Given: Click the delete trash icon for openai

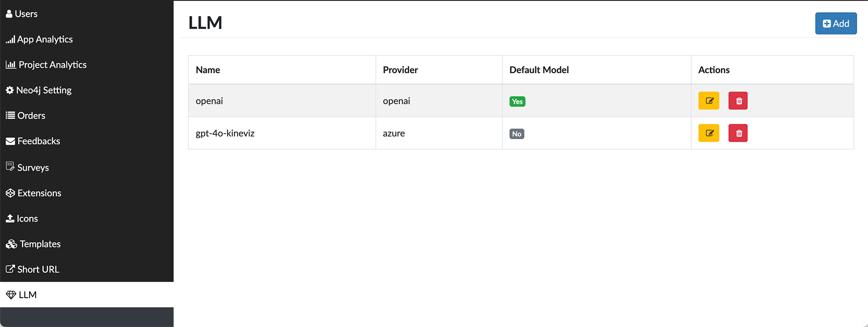Looking at the screenshot, I should (738, 101).
